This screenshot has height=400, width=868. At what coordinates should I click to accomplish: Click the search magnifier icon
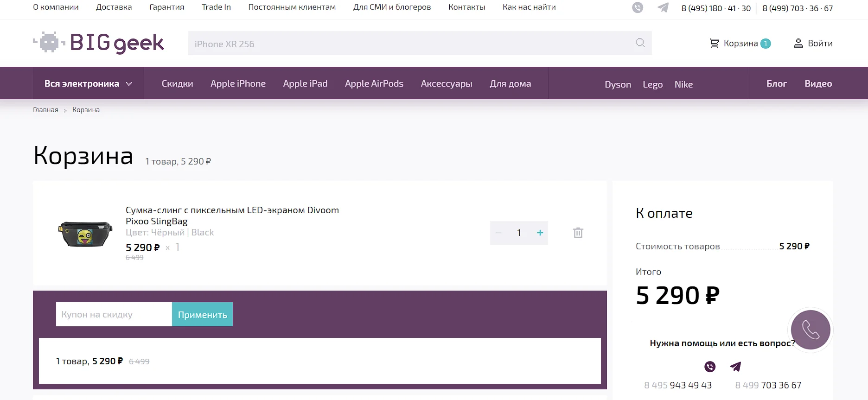(640, 43)
